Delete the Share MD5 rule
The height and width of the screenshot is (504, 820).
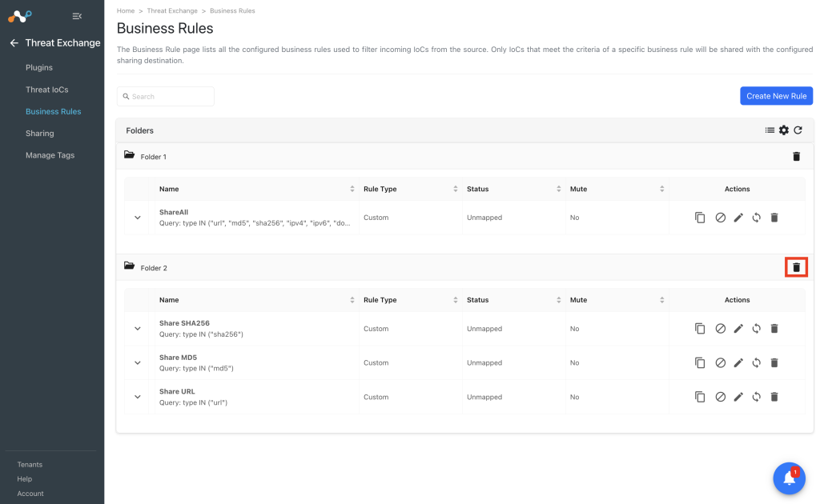[x=774, y=362]
